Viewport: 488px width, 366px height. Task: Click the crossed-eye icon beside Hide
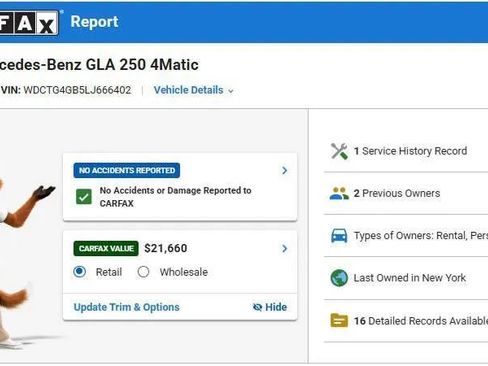(x=257, y=307)
